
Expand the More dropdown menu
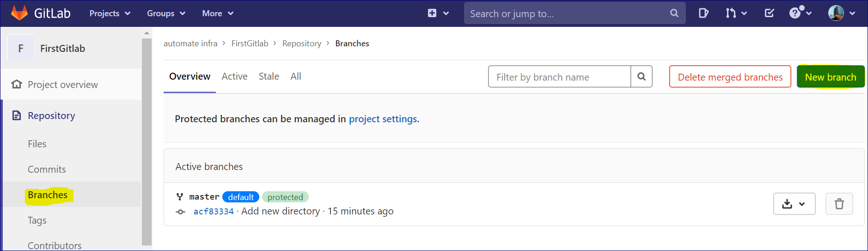(x=218, y=13)
